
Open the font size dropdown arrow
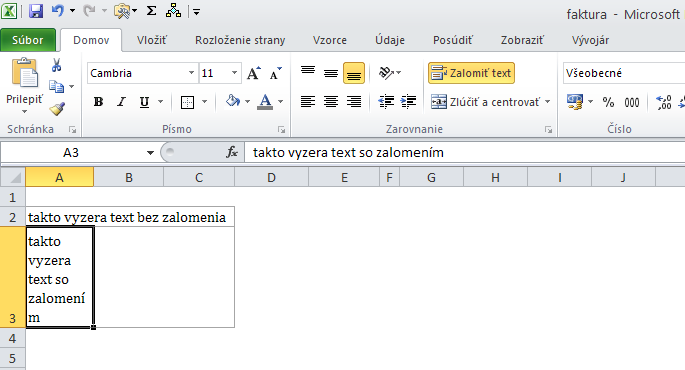coord(234,73)
